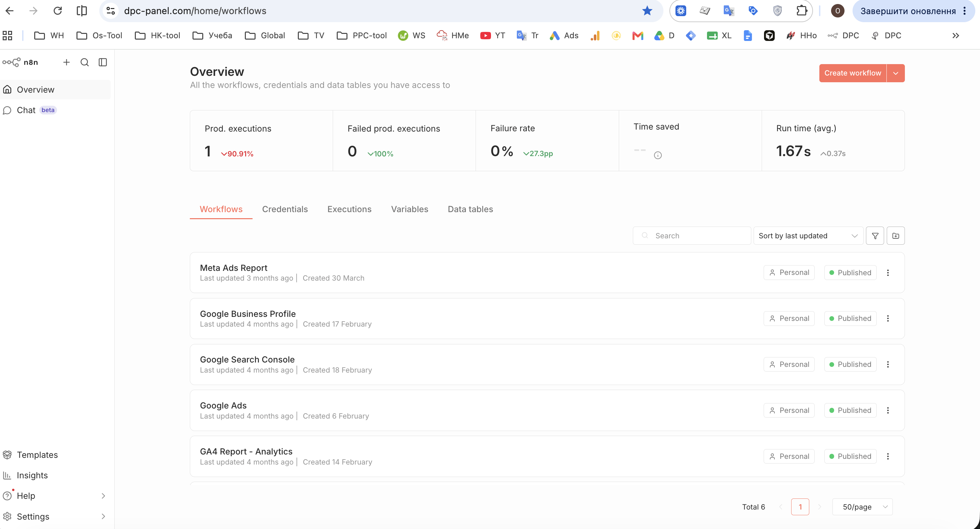
Task: Switch to the Variables tab
Action: (x=410, y=209)
